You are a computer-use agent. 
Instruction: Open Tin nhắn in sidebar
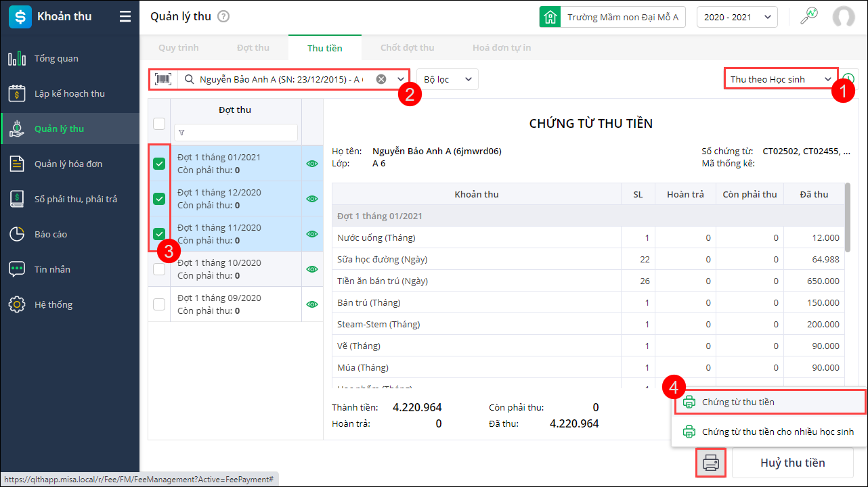tap(70, 269)
